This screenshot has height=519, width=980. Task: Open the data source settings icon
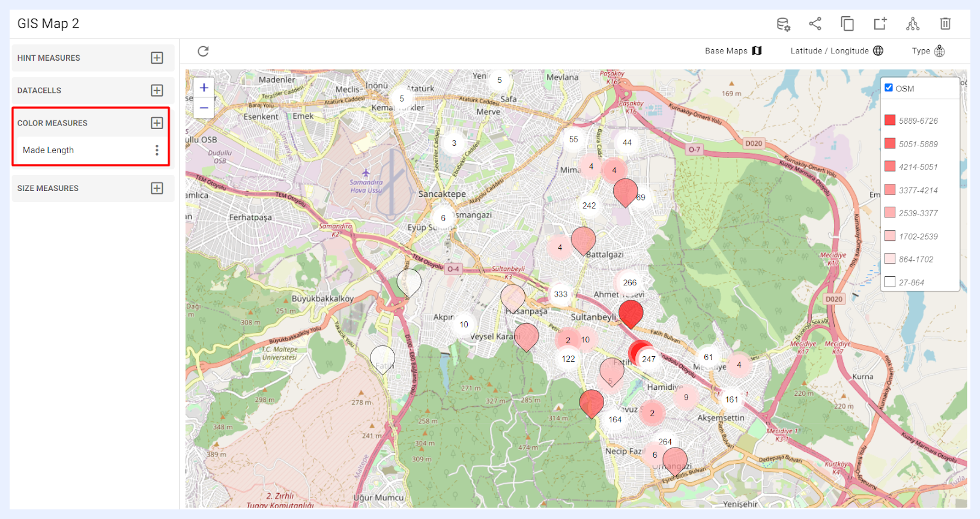point(783,24)
